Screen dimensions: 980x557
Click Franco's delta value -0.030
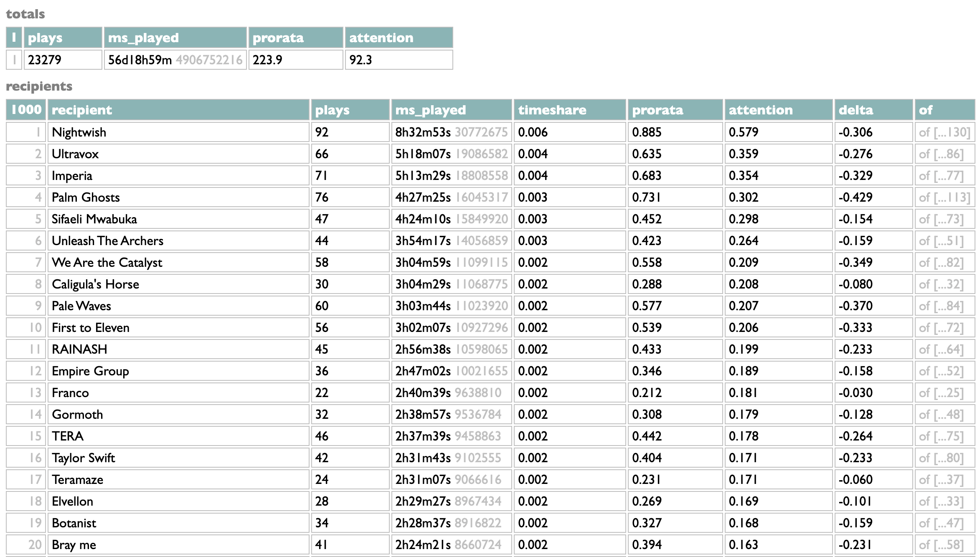click(856, 393)
